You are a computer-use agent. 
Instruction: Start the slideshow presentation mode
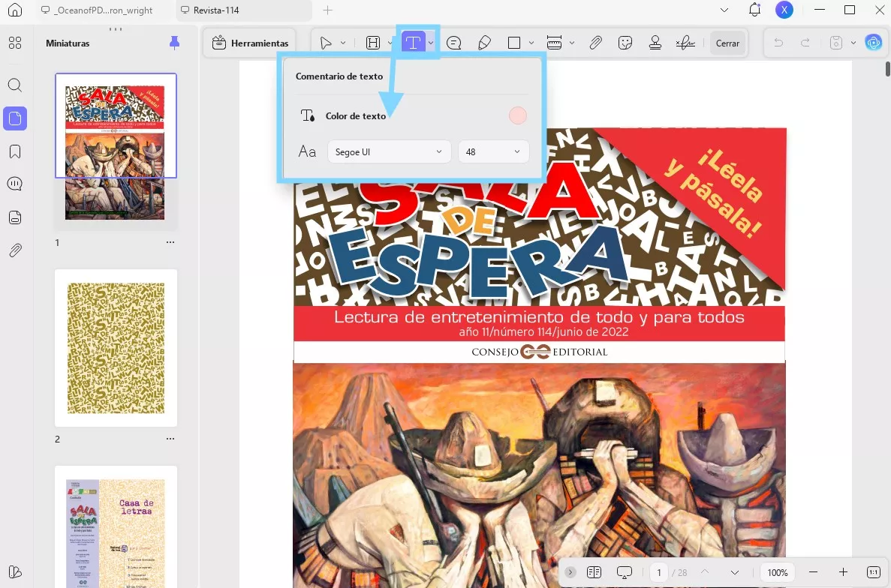pyautogui.click(x=625, y=572)
